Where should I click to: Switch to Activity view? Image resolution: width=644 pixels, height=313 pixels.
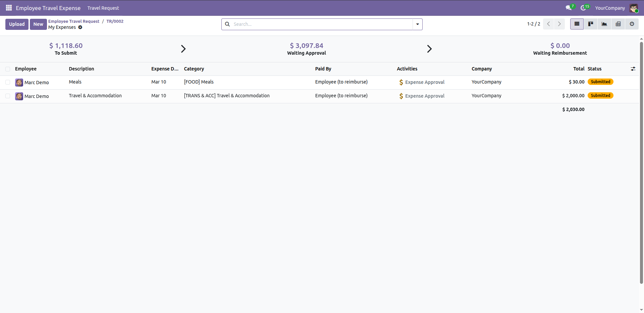click(x=632, y=24)
